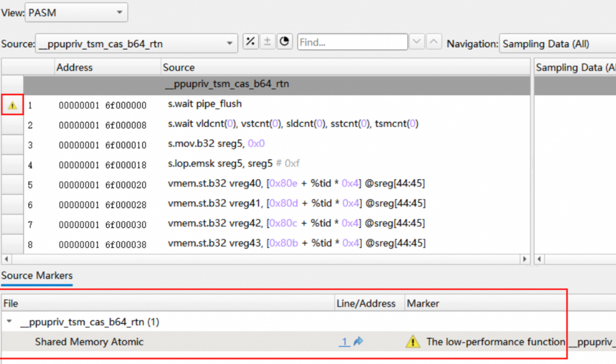The width and height of the screenshot is (616, 364).
Task: Click the Address column header
Action: coord(107,67)
